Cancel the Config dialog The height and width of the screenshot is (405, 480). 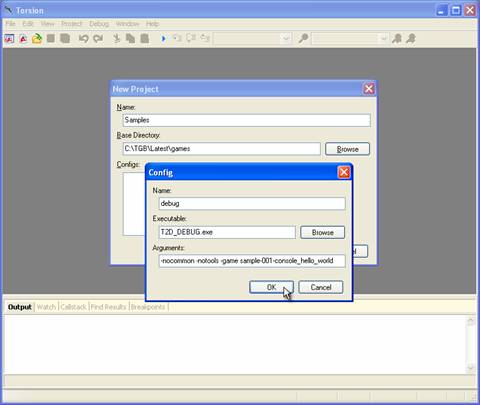tap(321, 287)
